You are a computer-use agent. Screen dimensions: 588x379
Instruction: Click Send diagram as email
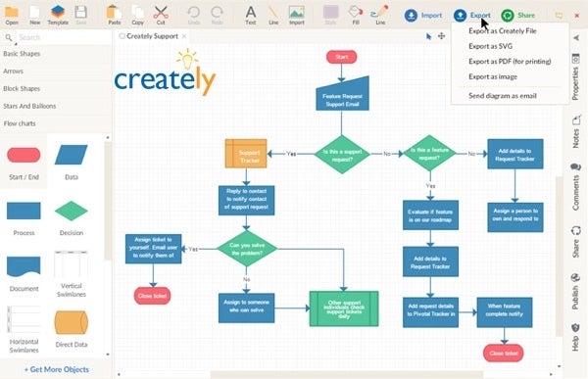coord(503,96)
